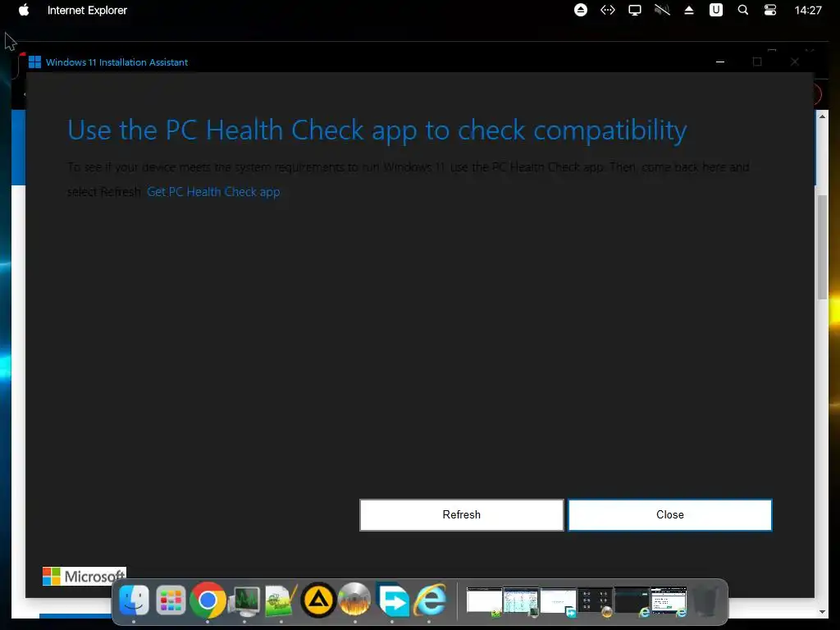Restore the fourth minimized dark window thumbnail
The height and width of the screenshot is (630, 840).
pos(595,600)
